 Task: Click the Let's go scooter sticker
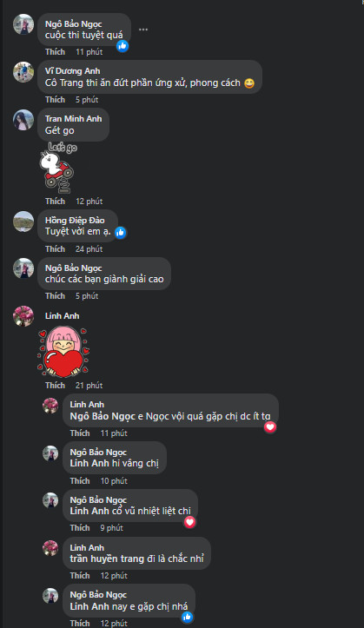click(x=58, y=168)
